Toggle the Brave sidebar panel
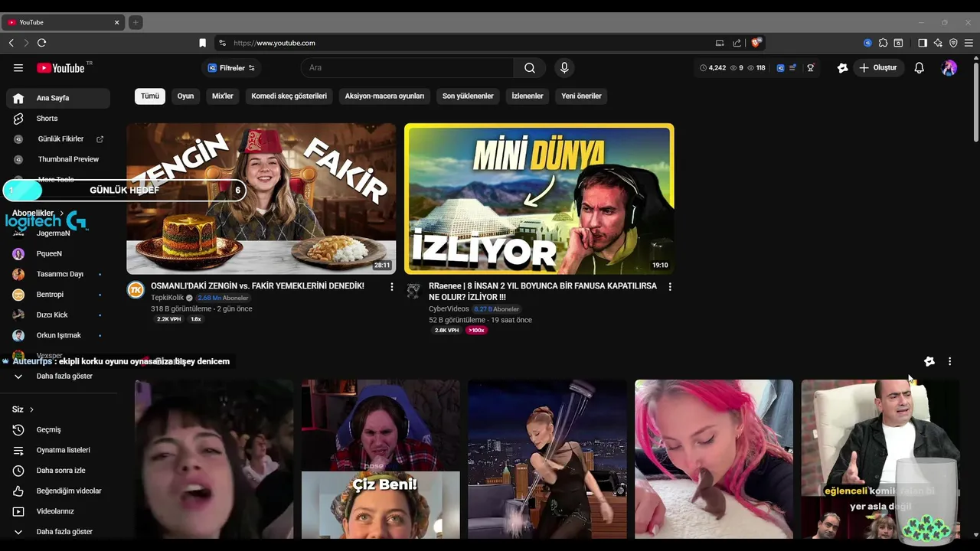The width and height of the screenshot is (980, 551). (923, 43)
